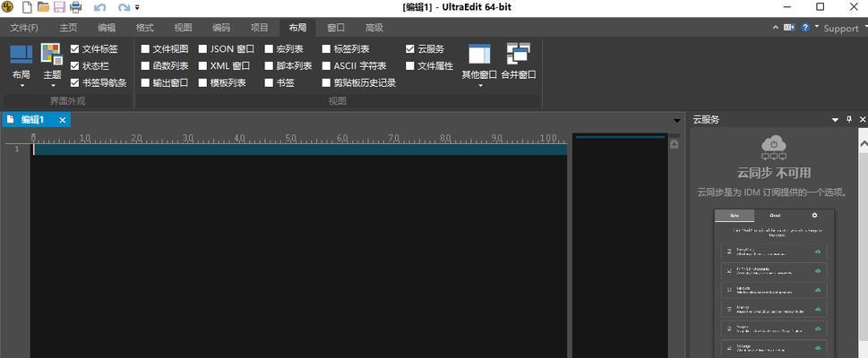Image resolution: width=868 pixels, height=358 pixels.
Task: Expand the 其他窗口 dropdown arrow
Action: [480, 85]
